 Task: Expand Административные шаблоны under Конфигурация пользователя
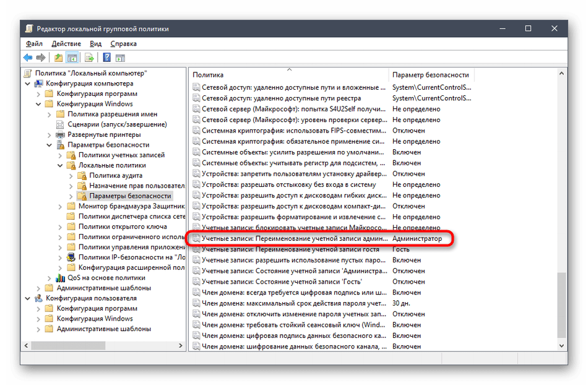click(x=39, y=329)
